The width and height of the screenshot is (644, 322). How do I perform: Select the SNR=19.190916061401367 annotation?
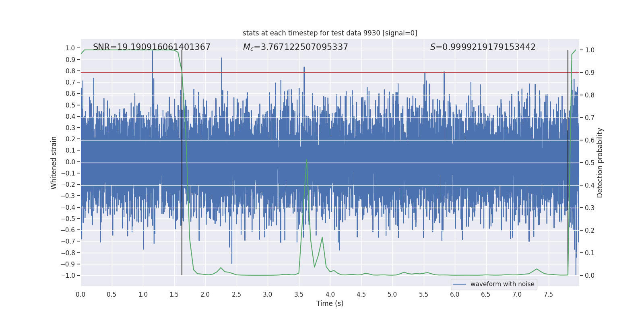pos(152,47)
